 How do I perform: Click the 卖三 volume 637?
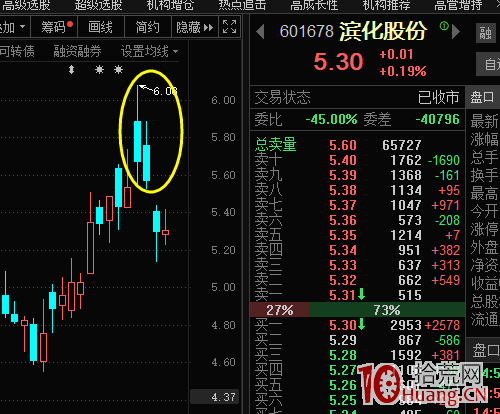pyautogui.click(x=410, y=265)
